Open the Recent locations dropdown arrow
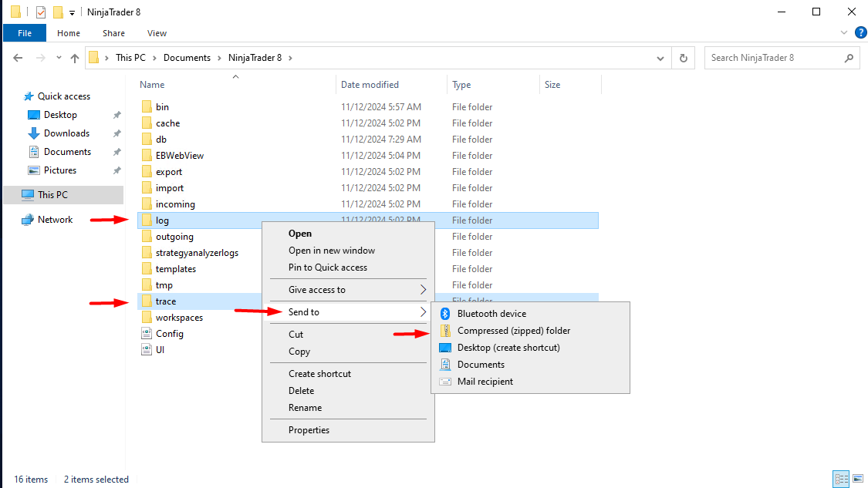Viewport: 868px width, 488px height. pyautogui.click(x=57, y=58)
